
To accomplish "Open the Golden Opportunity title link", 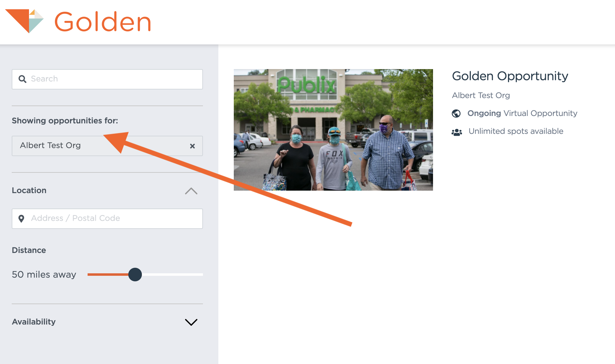I will 510,76.
